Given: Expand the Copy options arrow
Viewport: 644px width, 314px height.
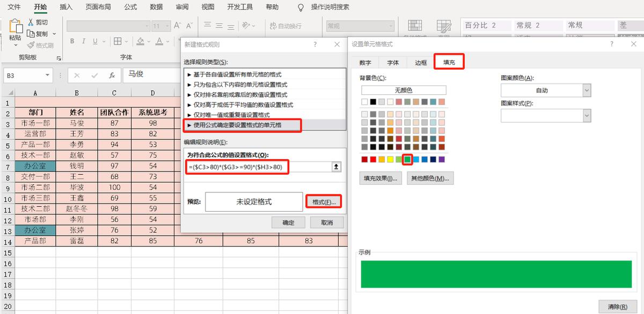Looking at the screenshot, I should pos(55,34).
